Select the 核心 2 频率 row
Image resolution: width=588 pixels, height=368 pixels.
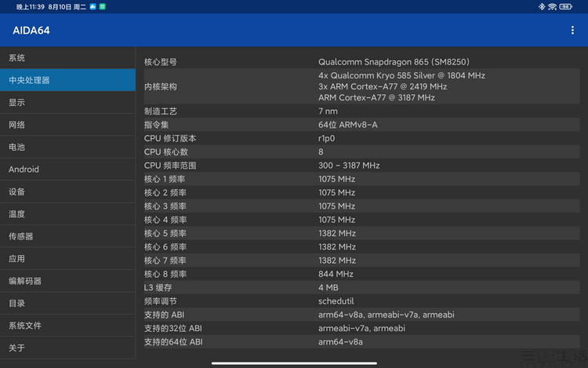362,192
